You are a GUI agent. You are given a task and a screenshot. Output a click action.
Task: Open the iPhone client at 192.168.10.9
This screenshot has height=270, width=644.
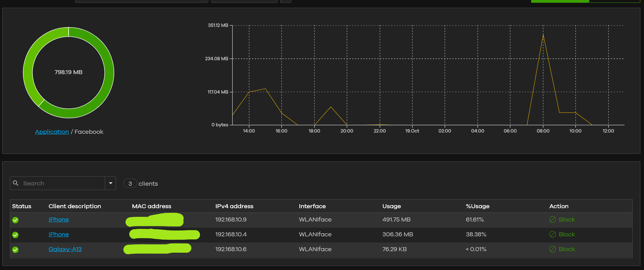59,220
